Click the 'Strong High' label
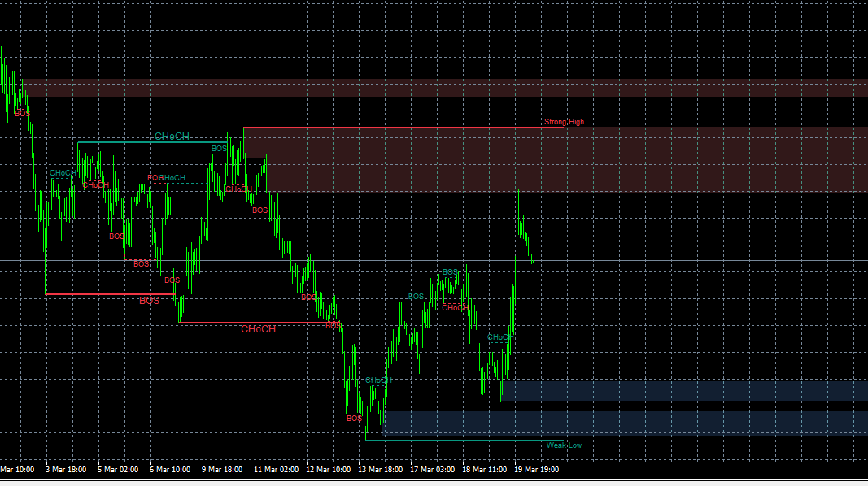This screenshot has width=868, height=486. coord(564,122)
